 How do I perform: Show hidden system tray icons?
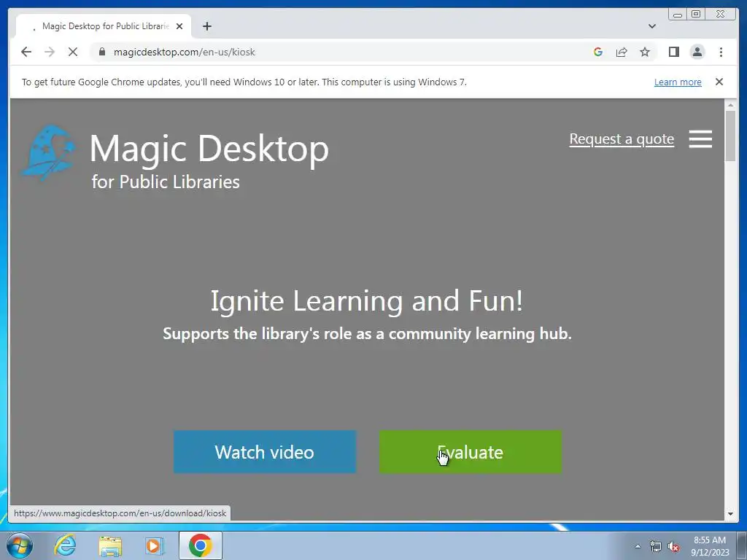pos(638,546)
